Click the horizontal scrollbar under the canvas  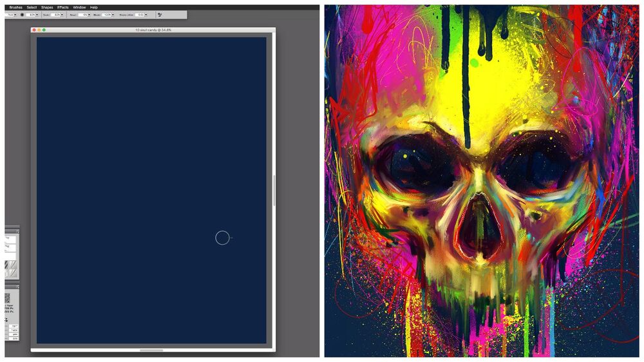[151, 350]
